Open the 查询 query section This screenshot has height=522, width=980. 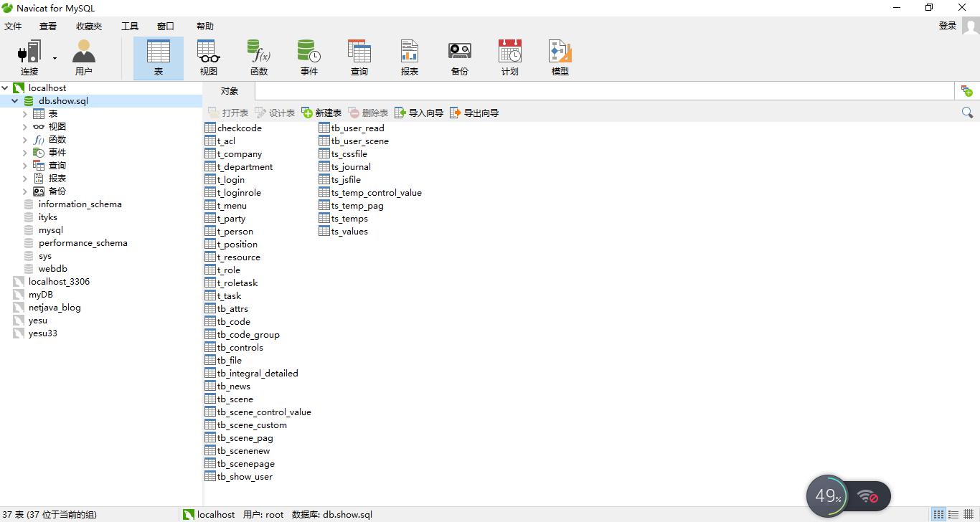(359, 58)
